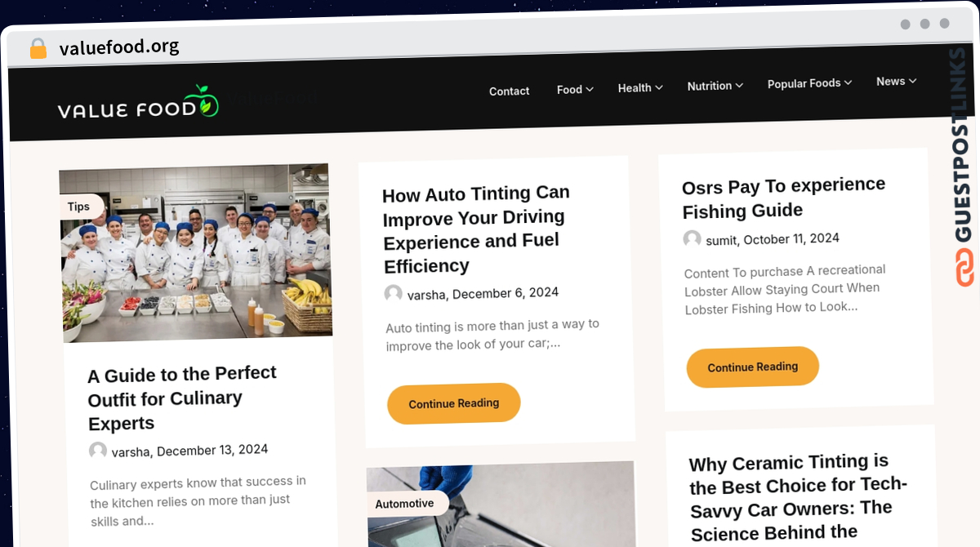This screenshot has height=547, width=980.
Task: Open the News dropdown menu
Action: (896, 82)
